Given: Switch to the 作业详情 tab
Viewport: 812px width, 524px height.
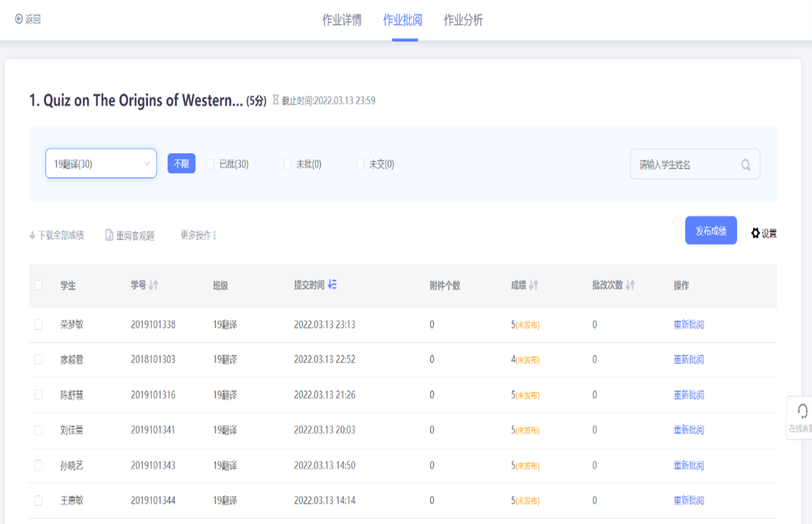Looking at the screenshot, I should [342, 21].
